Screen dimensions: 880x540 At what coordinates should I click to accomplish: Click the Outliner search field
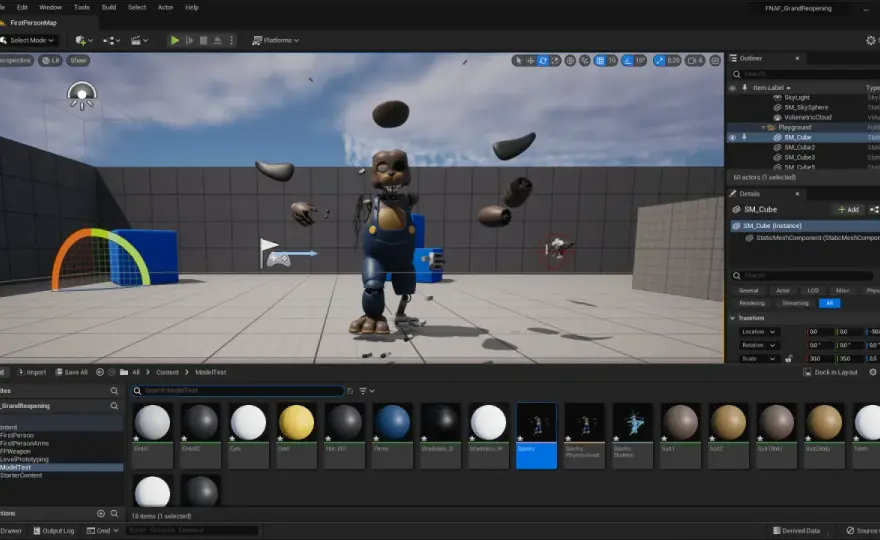[804, 74]
